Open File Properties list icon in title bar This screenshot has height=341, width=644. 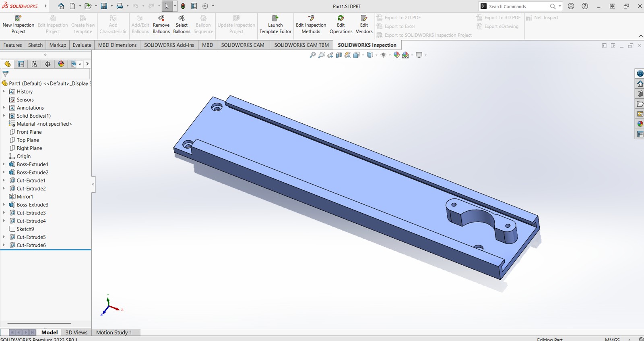pos(194,6)
